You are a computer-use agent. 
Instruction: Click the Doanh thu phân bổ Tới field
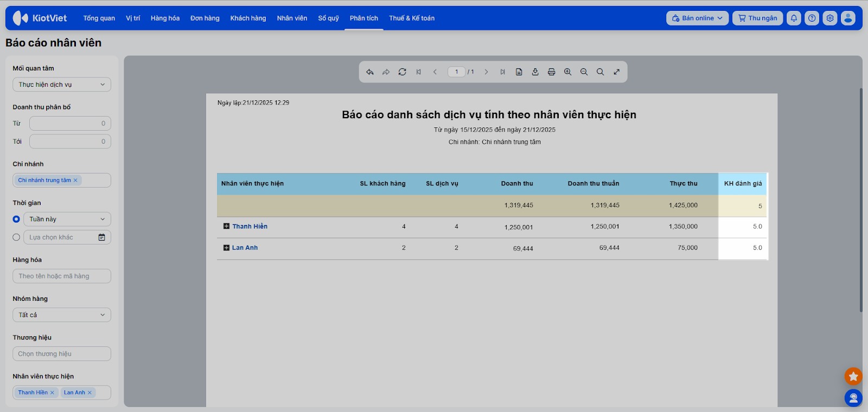pos(70,141)
